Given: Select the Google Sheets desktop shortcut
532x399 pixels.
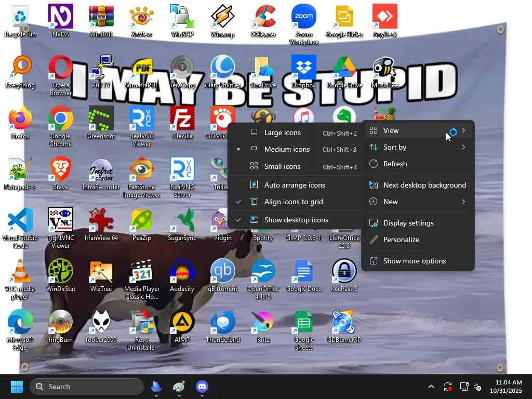Looking at the screenshot, I should (303, 330).
